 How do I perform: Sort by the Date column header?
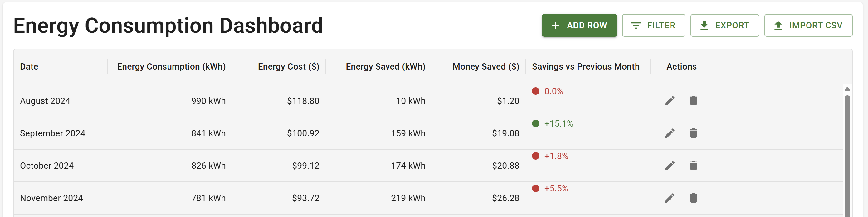pos(29,66)
